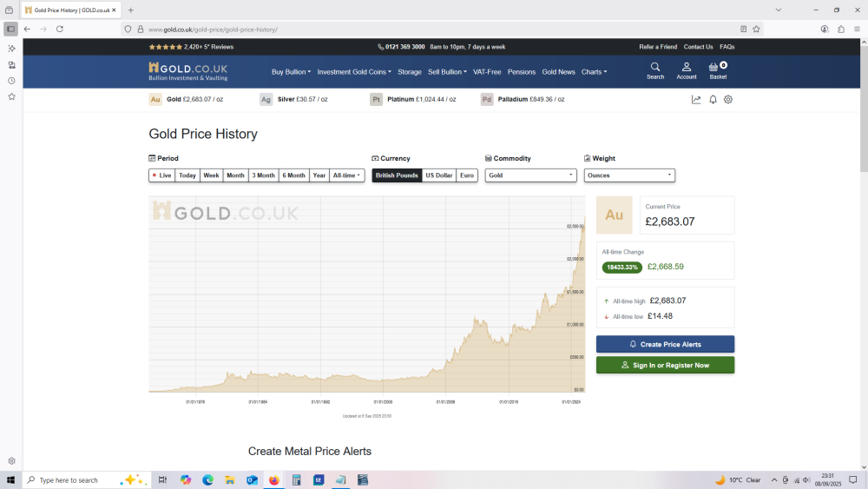Go back to previous page

point(27,29)
